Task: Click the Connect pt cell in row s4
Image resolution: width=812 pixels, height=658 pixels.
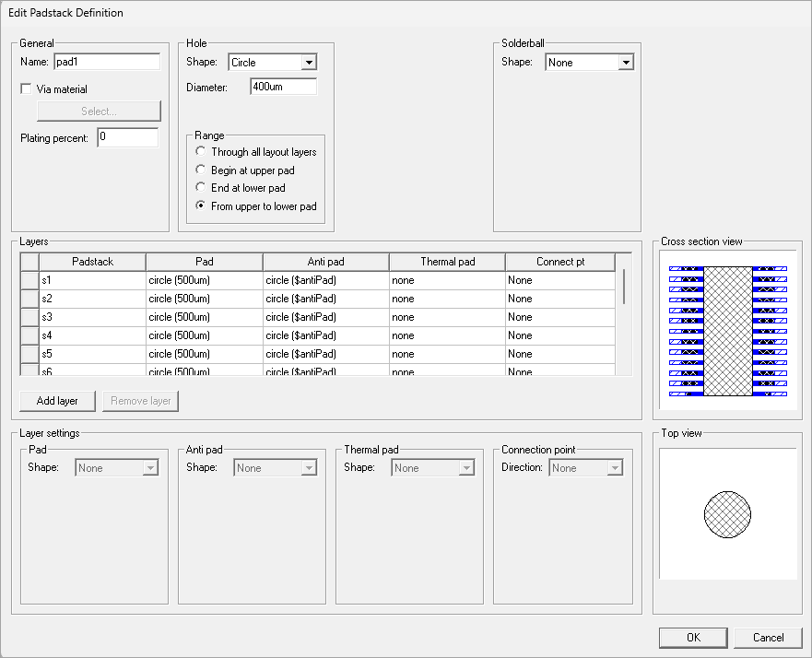Action: pos(560,335)
